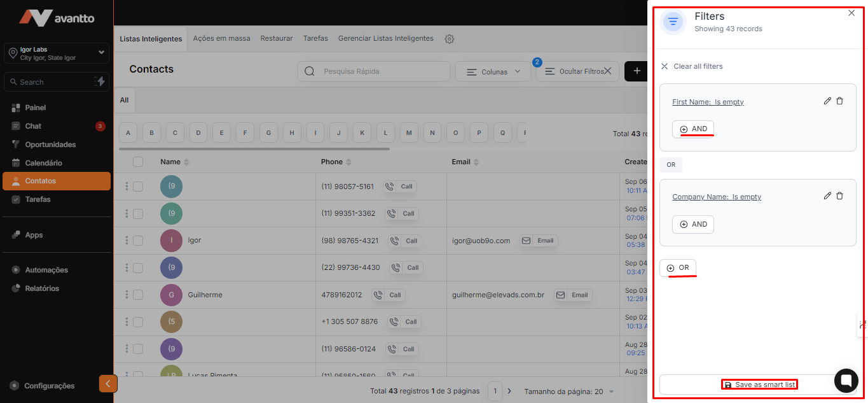868x403 pixels.
Task: Toggle the select-all checkbox in table header
Action: 138,162
